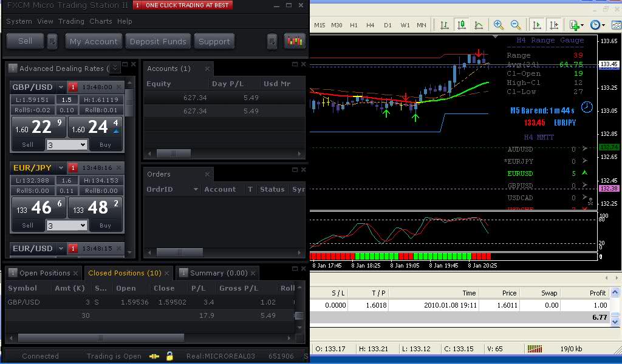Open the Trading menu

coord(71,21)
